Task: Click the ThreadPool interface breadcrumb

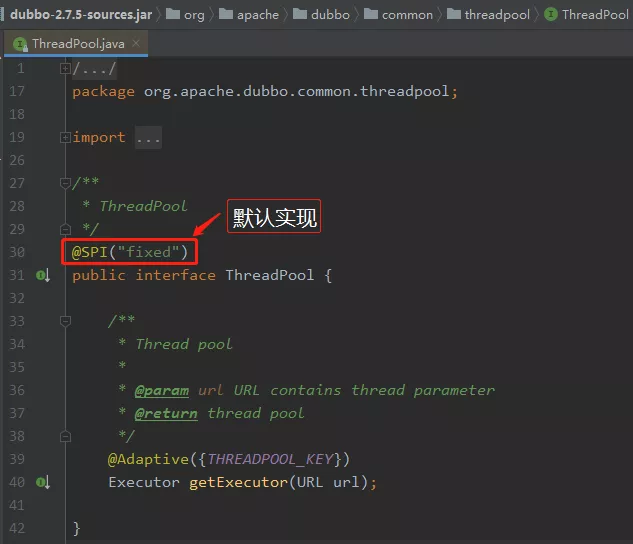Action: (587, 15)
